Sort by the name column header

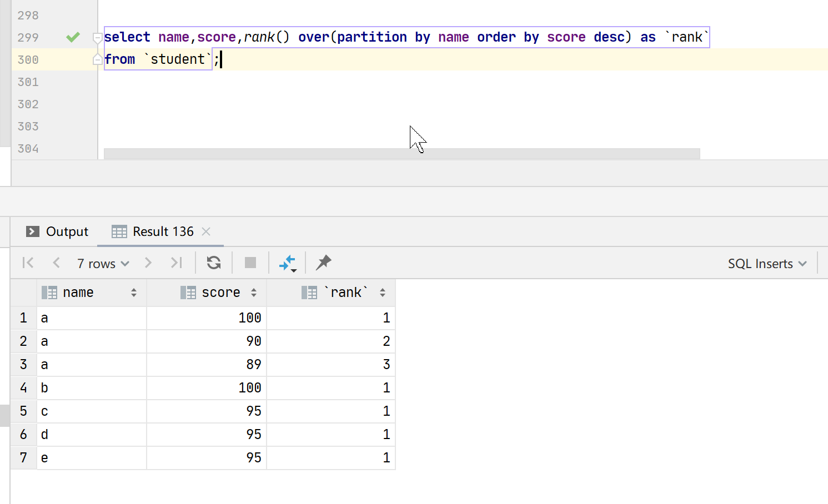(x=78, y=293)
